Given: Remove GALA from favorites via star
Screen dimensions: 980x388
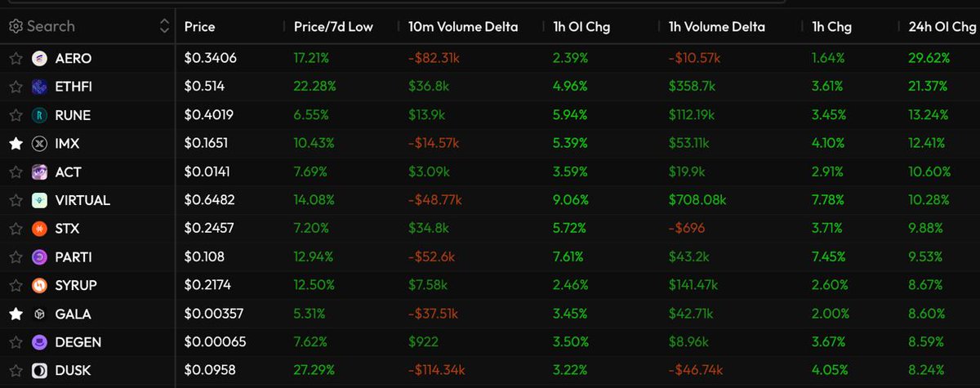Looking at the screenshot, I should (x=16, y=314).
